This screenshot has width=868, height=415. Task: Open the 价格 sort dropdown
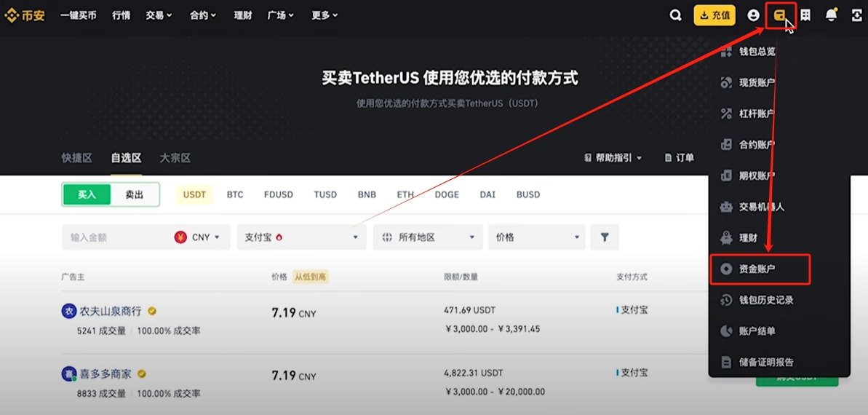tap(537, 237)
